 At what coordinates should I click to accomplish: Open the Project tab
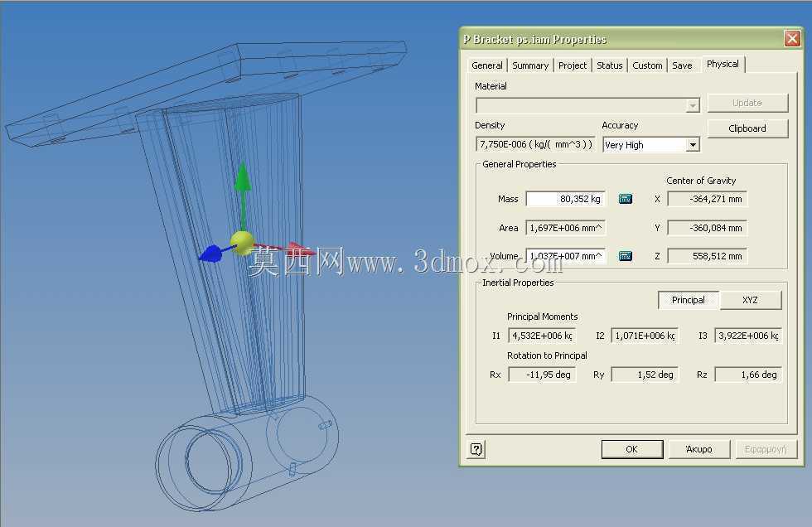[x=573, y=65]
